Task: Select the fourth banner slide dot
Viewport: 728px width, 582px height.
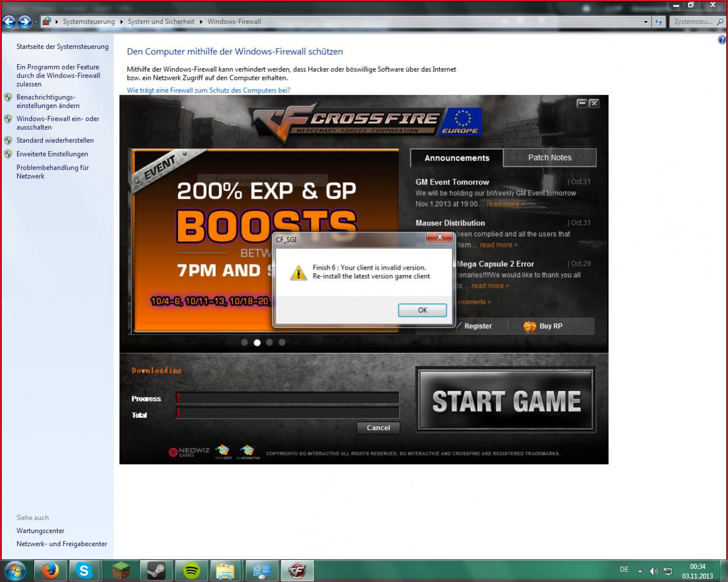Action: [x=282, y=342]
